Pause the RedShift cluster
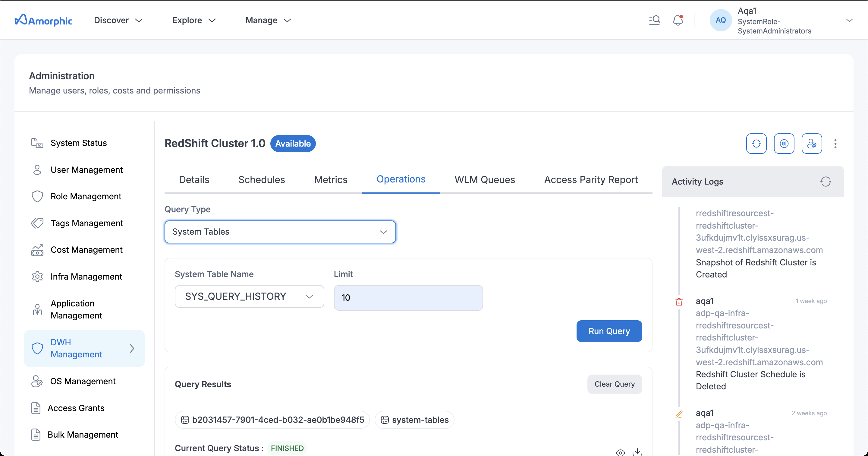 (784, 144)
